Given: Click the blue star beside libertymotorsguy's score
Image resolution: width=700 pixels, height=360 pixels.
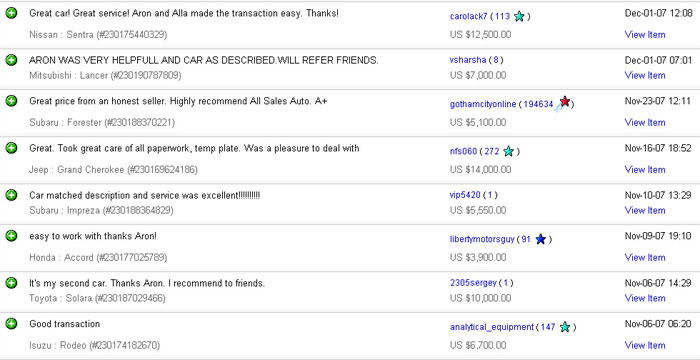Looking at the screenshot, I should [541, 239].
